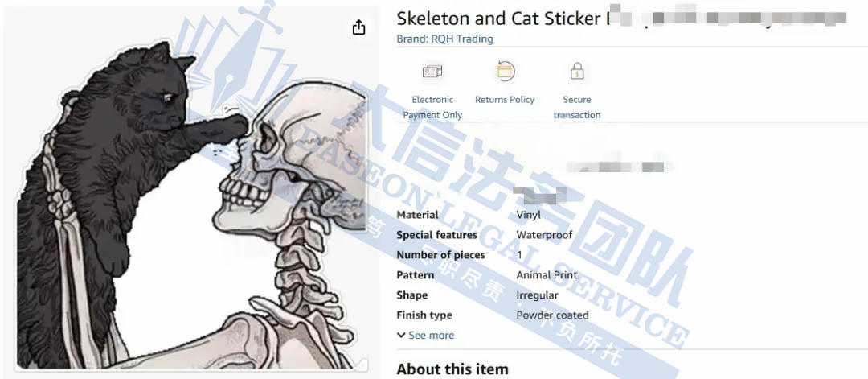Expand details with the See more chevron
868x379 pixels.
(x=401, y=336)
